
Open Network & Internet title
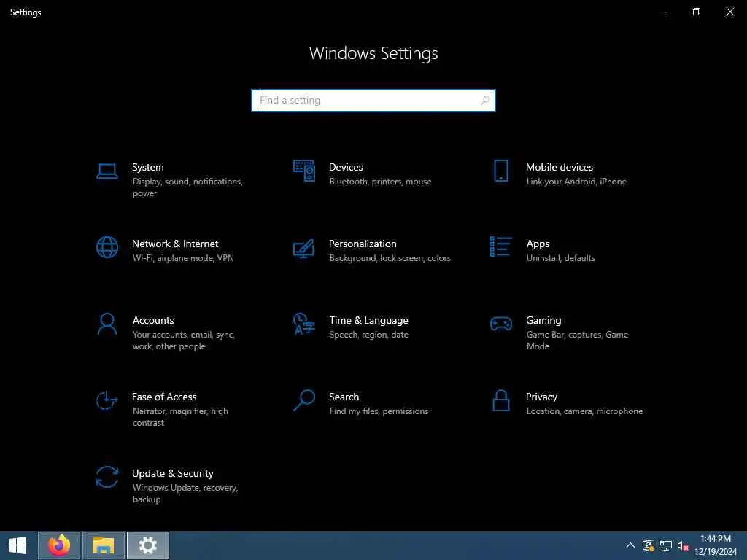175,244
